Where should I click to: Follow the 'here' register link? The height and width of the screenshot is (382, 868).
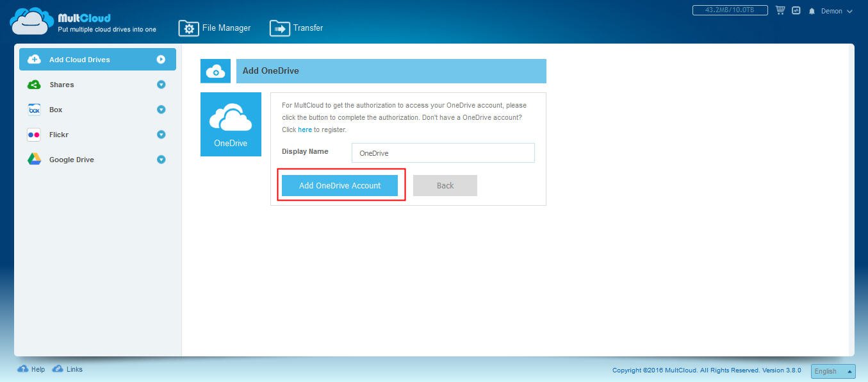[305, 129]
